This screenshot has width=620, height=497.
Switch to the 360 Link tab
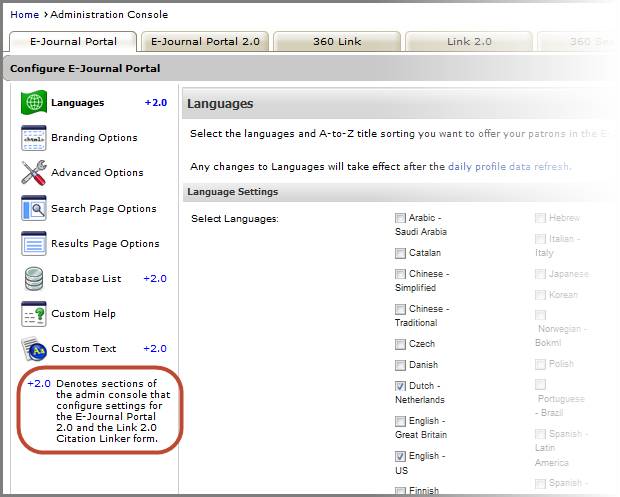click(337, 42)
